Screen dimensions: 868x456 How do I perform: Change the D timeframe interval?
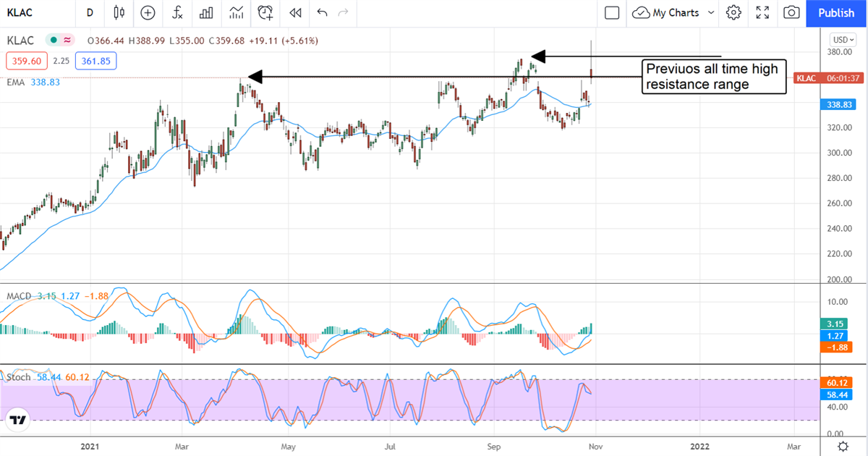(90, 12)
